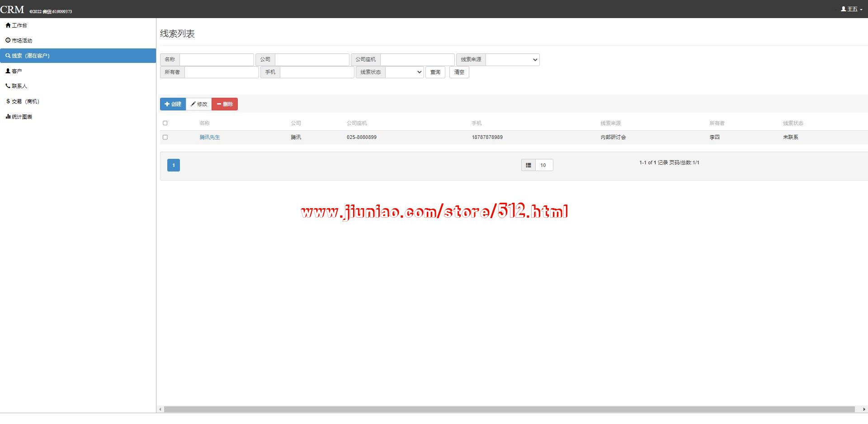This screenshot has height=424, width=868.
Task: Open the page size 10 selector
Action: click(544, 165)
